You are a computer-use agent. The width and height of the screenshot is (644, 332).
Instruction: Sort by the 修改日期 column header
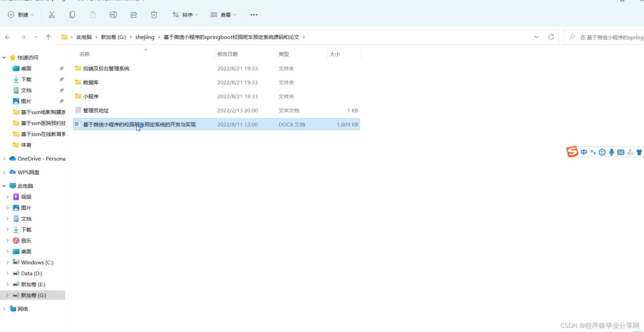[228, 54]
